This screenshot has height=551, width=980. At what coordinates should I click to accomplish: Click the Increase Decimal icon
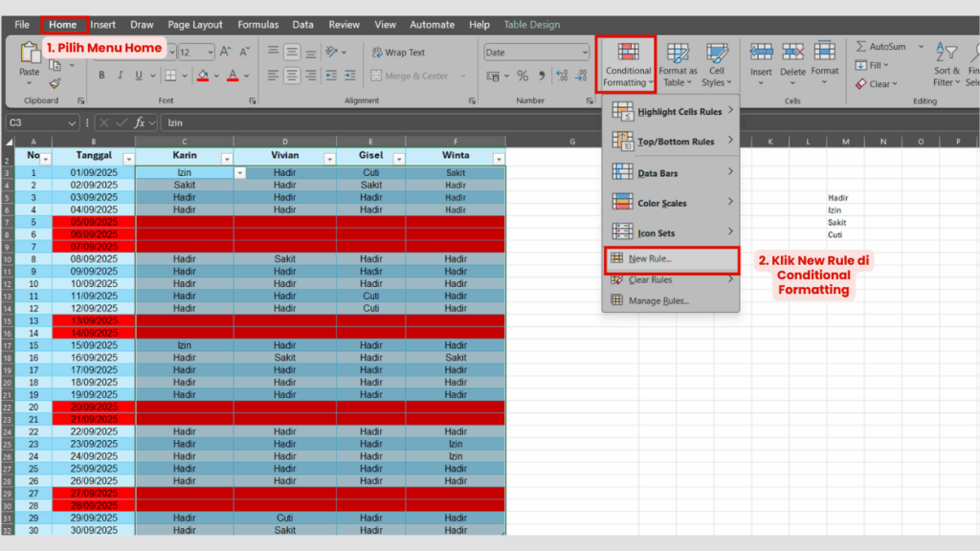(x=560, y=76)
